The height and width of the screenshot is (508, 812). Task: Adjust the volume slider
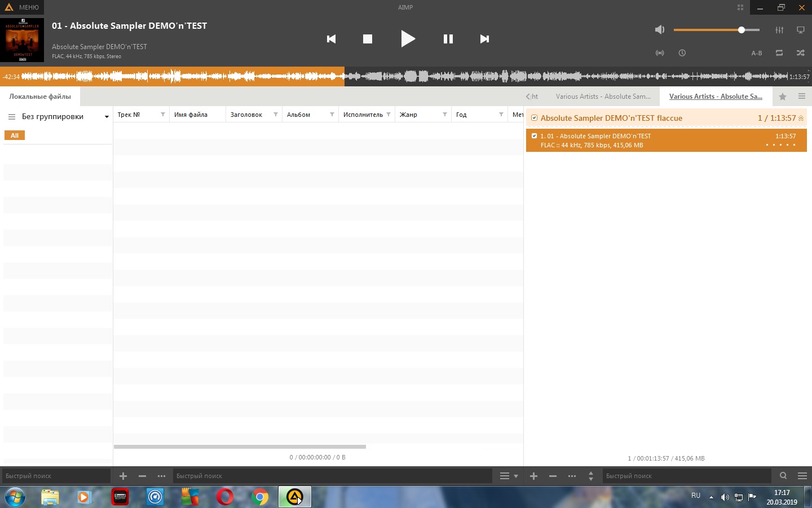pyautogui.click(x=717, y=30)
